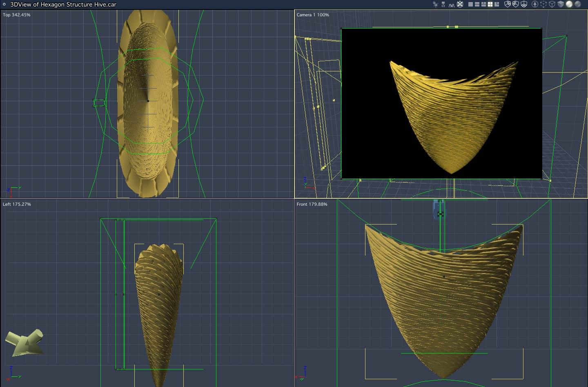Screen dimensions: 588x387
Task: Select the highlighted four-view layout
Action: tap(490, 4)
